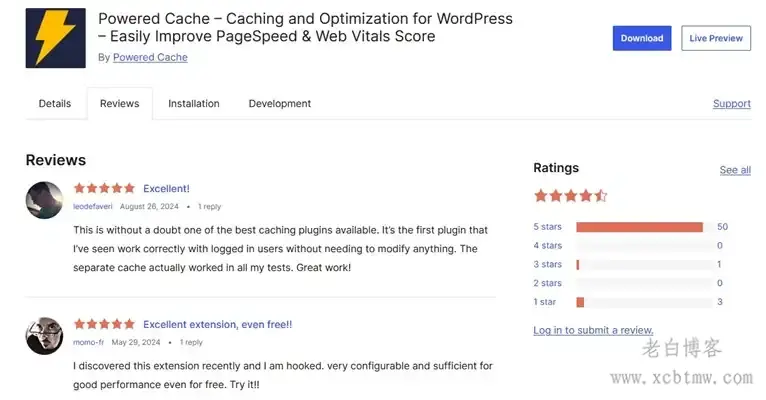Open the "Excellent extension, even free!!" review title
The height and width of the screenshot is (400, 766).
click(217, 324)
